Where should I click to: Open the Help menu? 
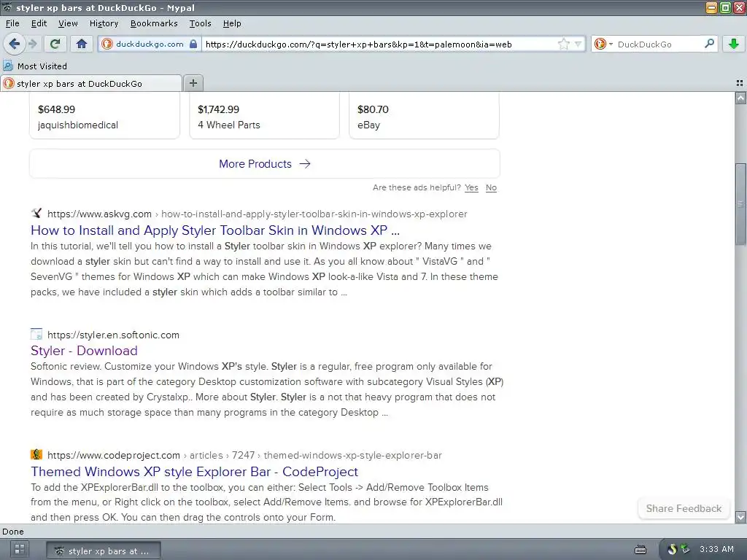[232, 23]
